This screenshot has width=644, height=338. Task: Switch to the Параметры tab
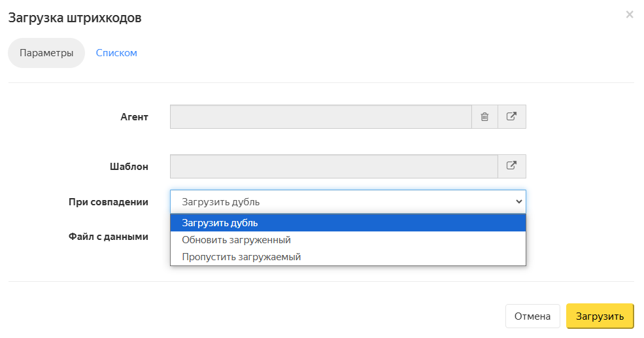tap(46, 53)
